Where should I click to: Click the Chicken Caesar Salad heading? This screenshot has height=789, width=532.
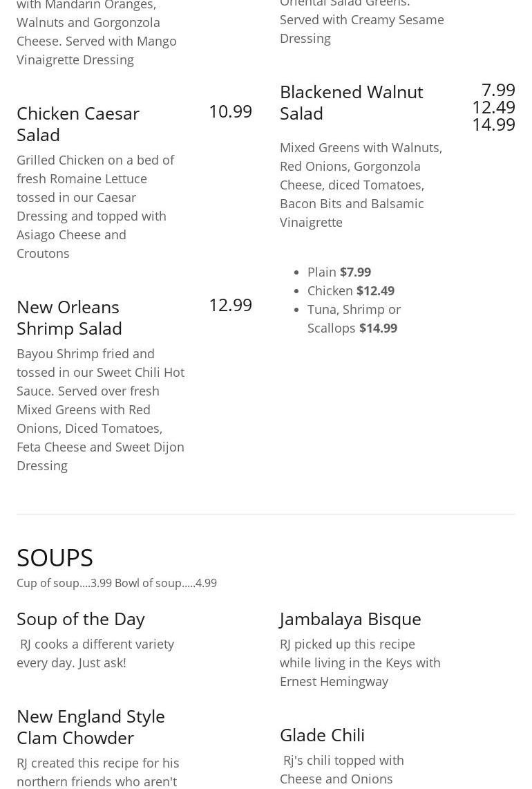click(x=78, y=124)
